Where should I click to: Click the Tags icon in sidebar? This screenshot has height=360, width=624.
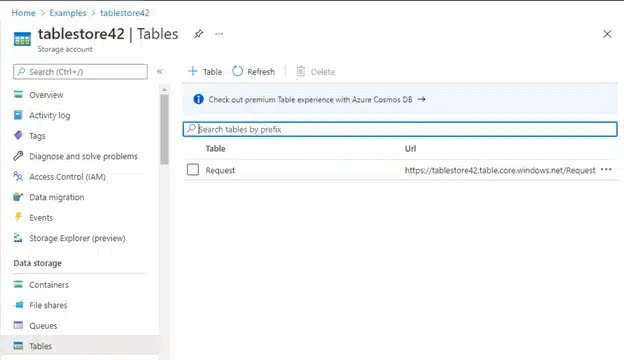18,135
